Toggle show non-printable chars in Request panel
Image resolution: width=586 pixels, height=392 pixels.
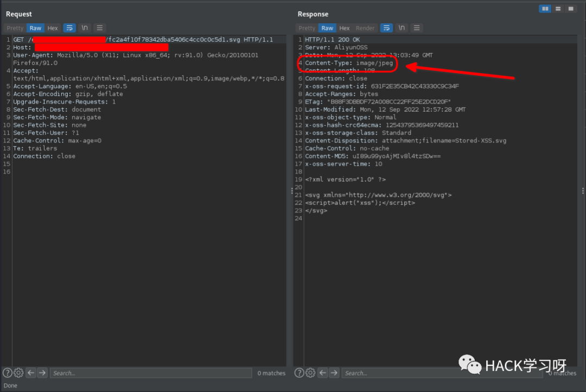tap(85, 28)
